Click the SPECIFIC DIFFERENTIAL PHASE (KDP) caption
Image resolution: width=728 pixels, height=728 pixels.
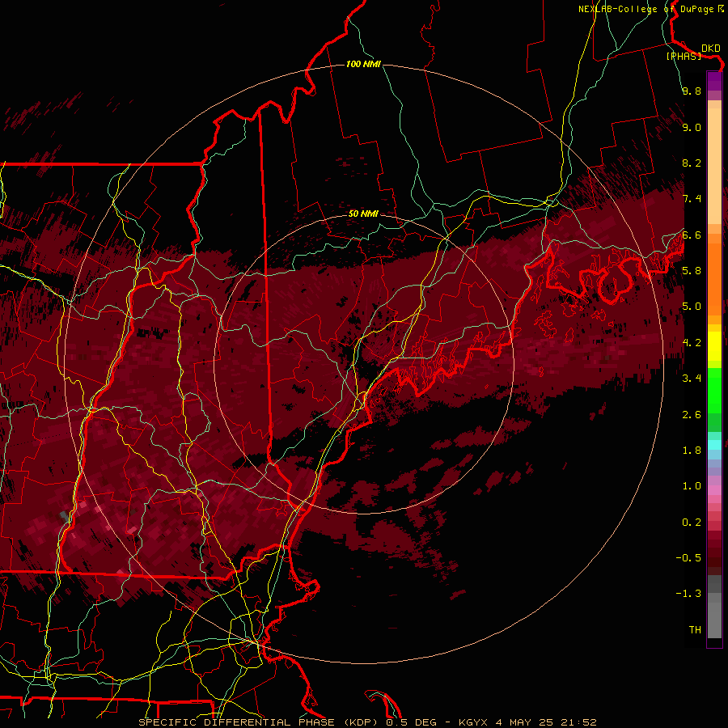(x=260, y=722)
